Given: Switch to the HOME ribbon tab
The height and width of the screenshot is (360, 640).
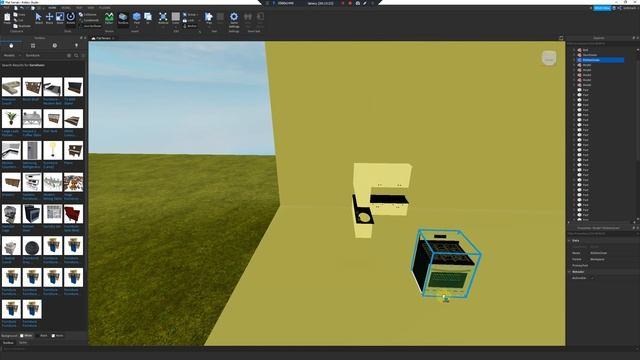Looking at the screenshot, I should [52, 8].
